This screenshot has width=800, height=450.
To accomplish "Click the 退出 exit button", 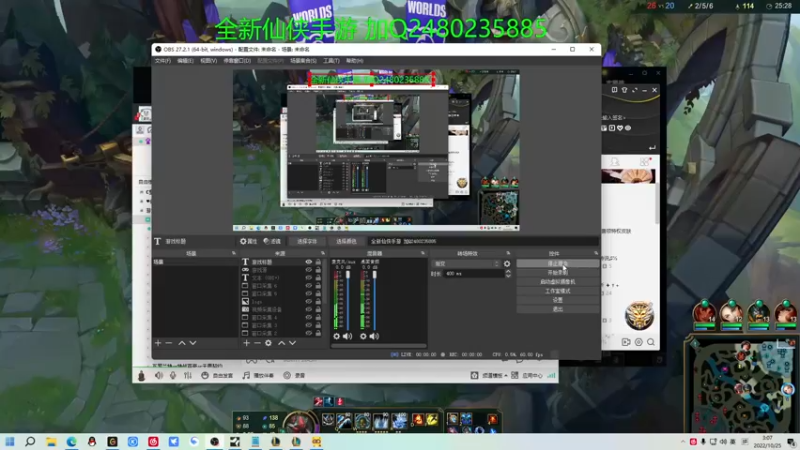I will (558, 309).
